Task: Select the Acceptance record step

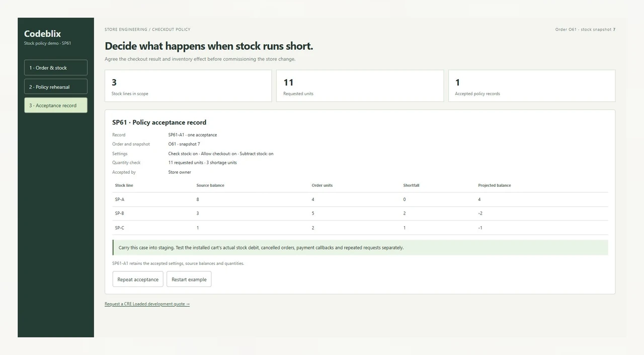Action: pos(56,105)
